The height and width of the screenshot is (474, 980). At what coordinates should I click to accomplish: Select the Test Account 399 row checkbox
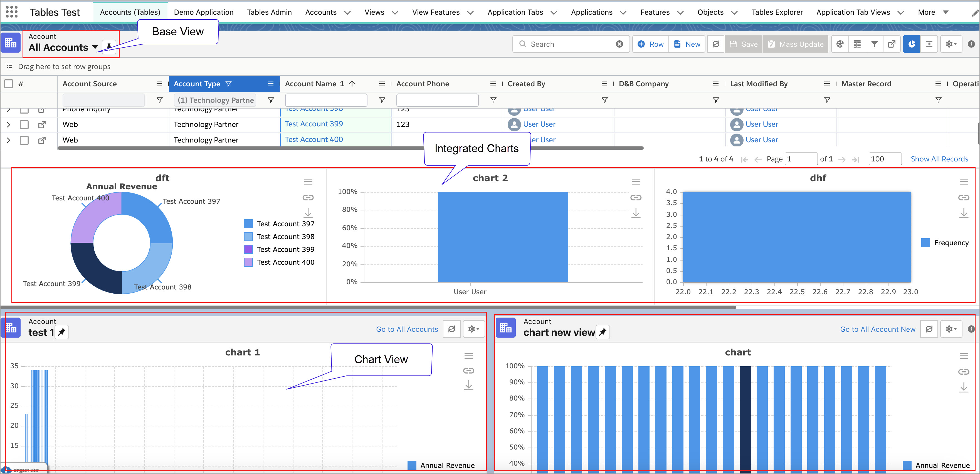coord(24,124)
